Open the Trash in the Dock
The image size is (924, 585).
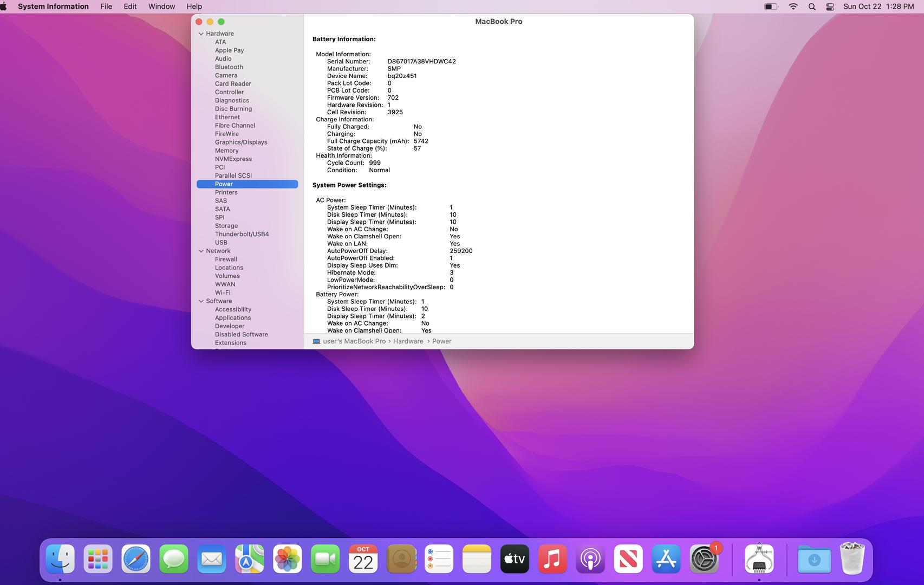pos(852,559)
